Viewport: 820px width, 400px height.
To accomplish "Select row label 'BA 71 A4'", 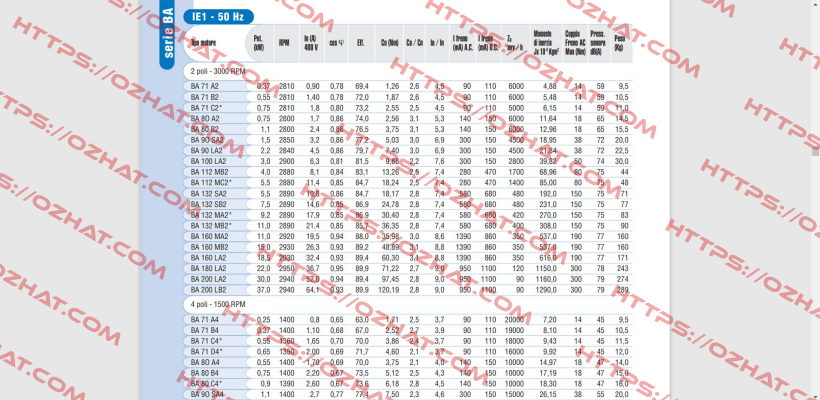I will click(x=204, y=319).
